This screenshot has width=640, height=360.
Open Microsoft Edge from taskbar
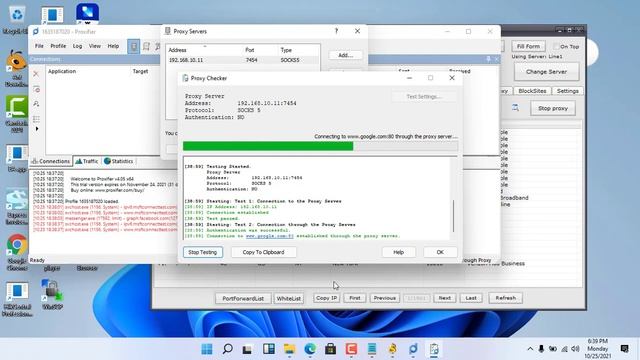point(310,349)
